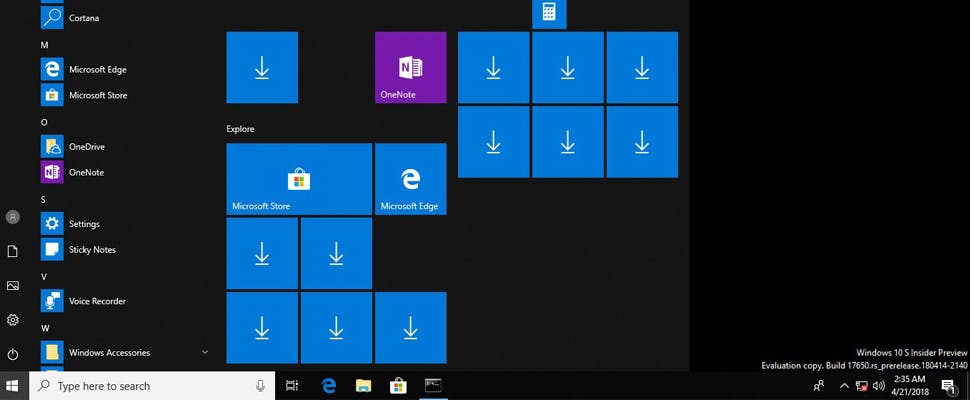
Task: Click the letter W section header
Action: tap(45, 328)
